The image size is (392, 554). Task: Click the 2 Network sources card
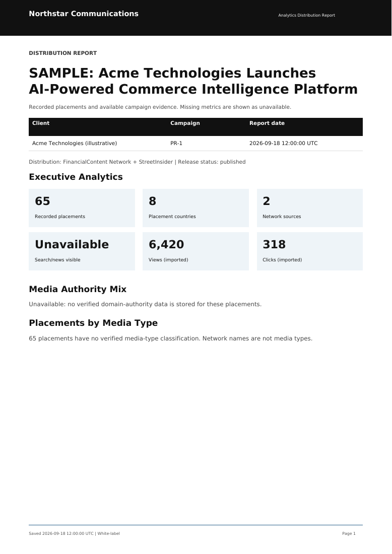point(310,207)
